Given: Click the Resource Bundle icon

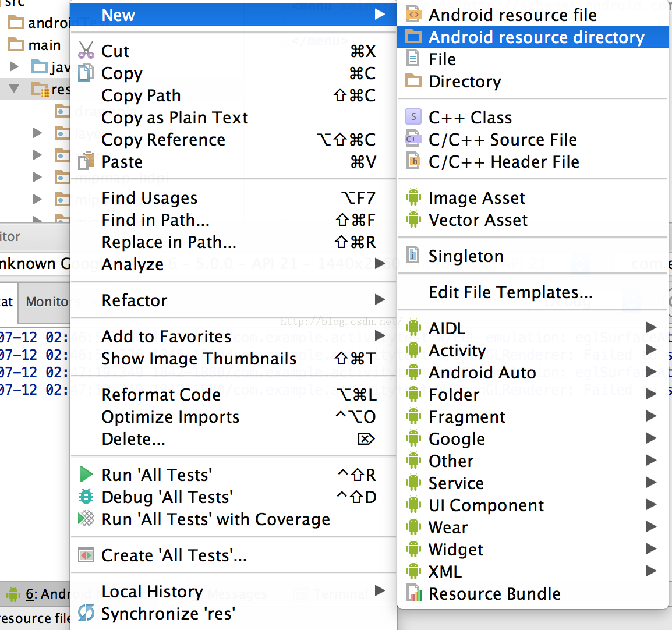Looking at the screenshot, I should 413,593.
